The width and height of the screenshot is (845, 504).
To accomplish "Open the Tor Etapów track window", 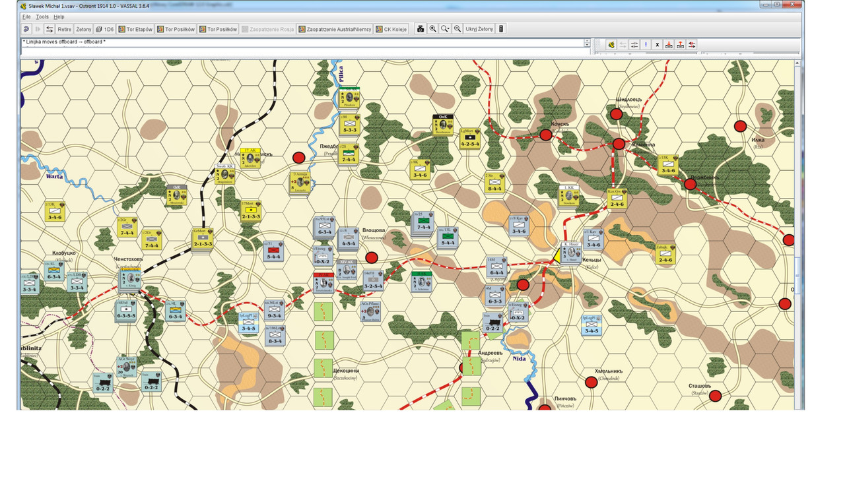I will point(135,29).
